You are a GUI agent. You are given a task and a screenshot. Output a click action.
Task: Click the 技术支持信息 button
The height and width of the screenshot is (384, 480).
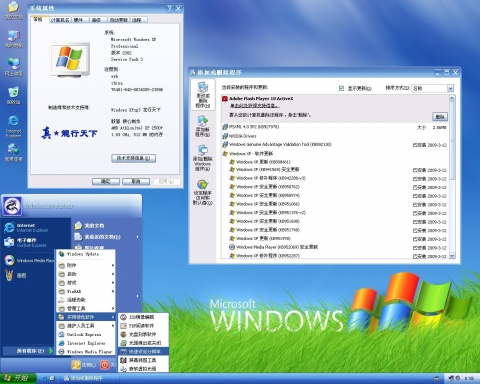coord(133,158)
